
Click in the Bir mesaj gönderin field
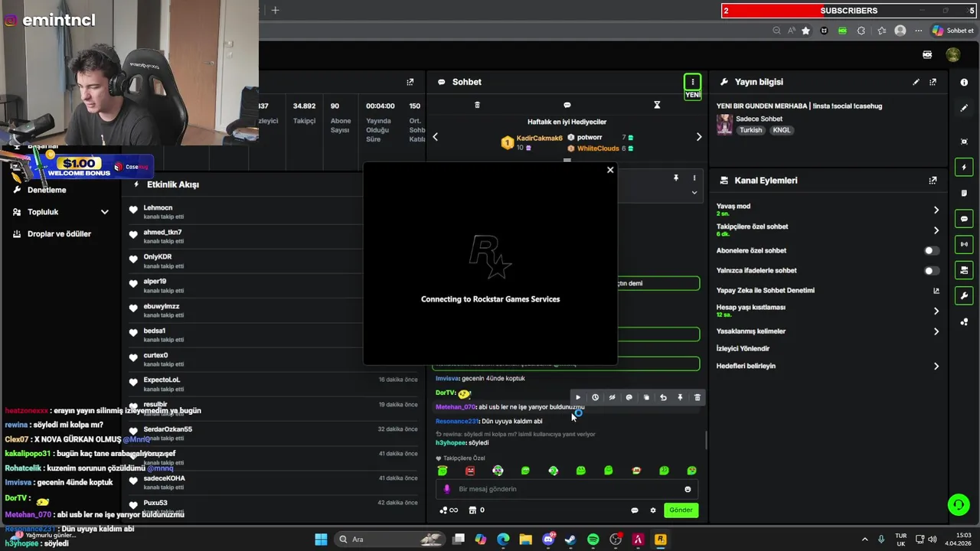(567, 489)
